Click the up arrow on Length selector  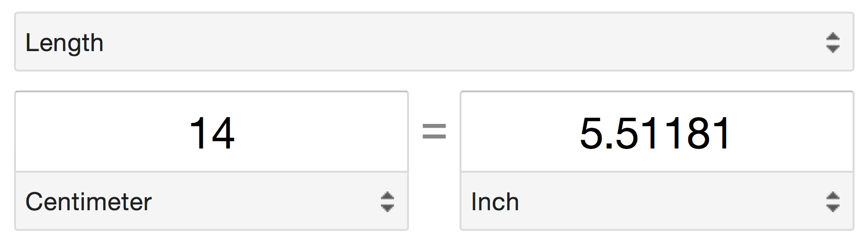pos(832,37)
